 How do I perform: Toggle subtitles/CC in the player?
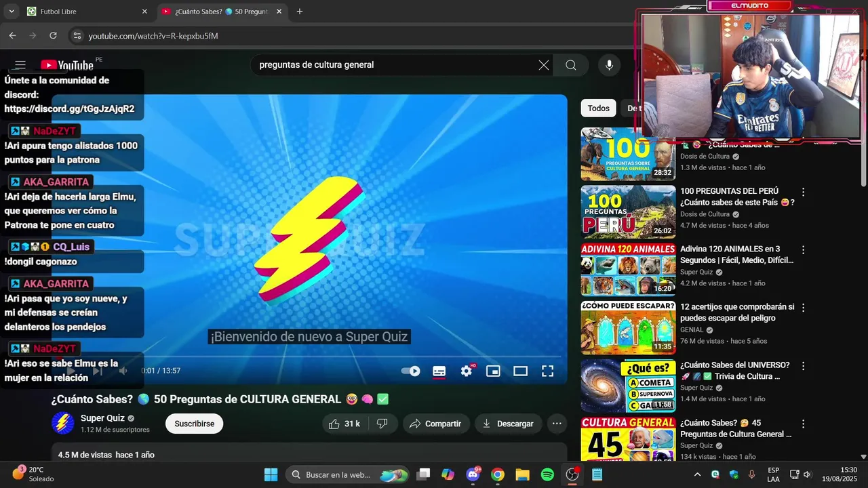(439, 371)
